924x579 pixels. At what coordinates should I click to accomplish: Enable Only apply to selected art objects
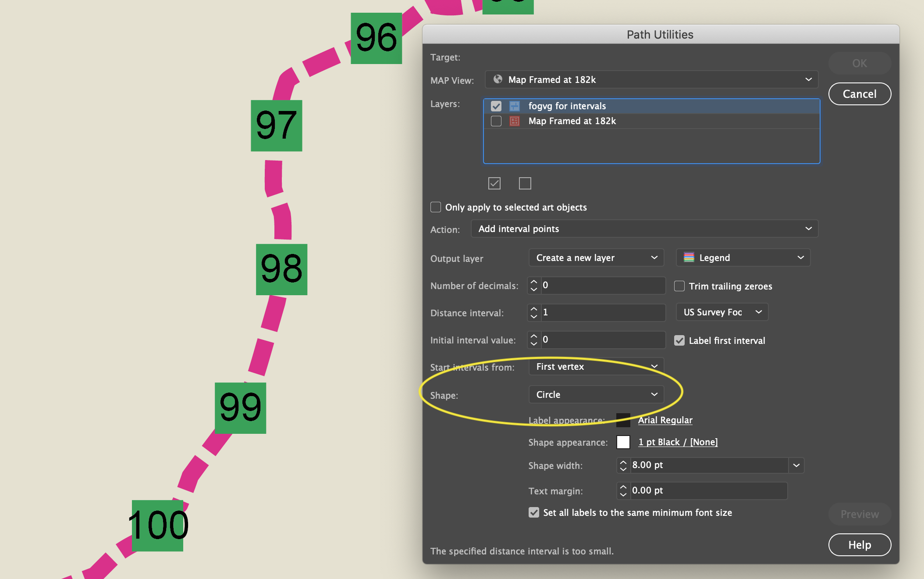coord(436,207)
